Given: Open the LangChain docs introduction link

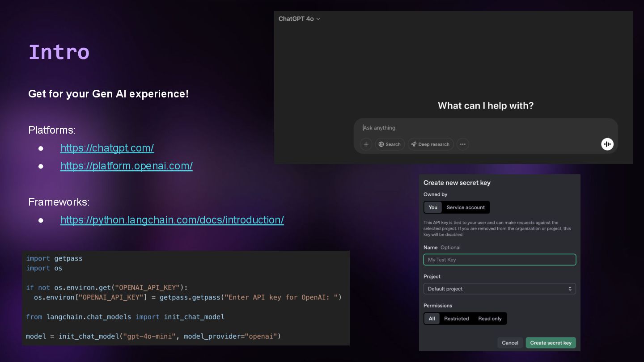Looking at the screenshot, I should (172, 220).
